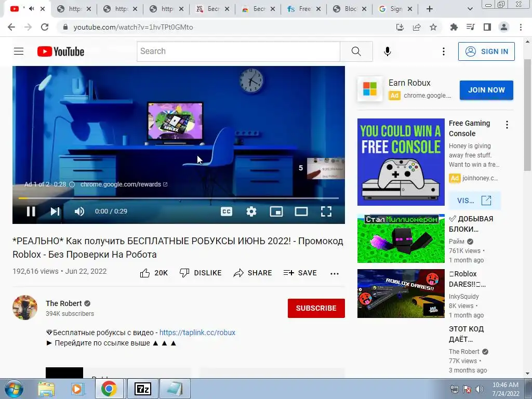Screen dimensions: 532x399
Task: Mute the video player volume
Action: point(79,211)
